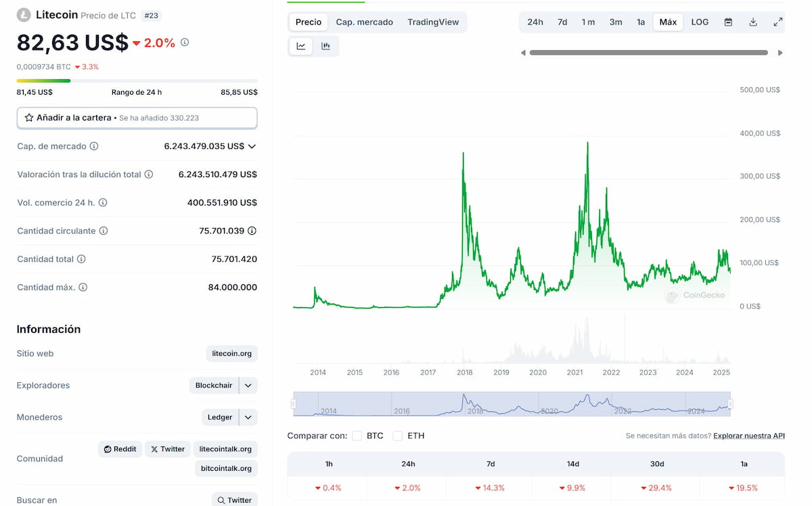Open the Explorar nuestra API link
Viewport: 812px width, 506px height.
point(748,436)
